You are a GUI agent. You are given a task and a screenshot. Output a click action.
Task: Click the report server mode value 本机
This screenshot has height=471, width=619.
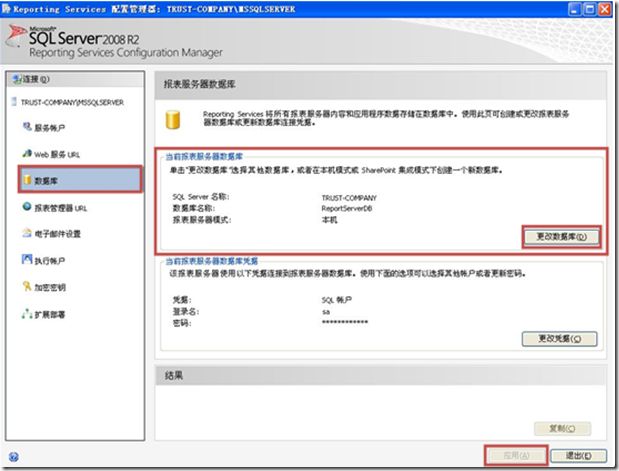click(329, 220)
